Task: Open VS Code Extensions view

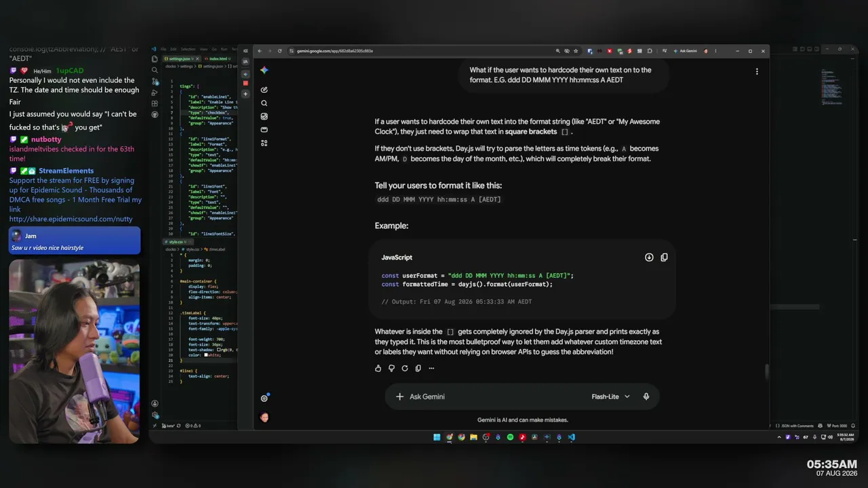Action: click(x=155, y=104)
